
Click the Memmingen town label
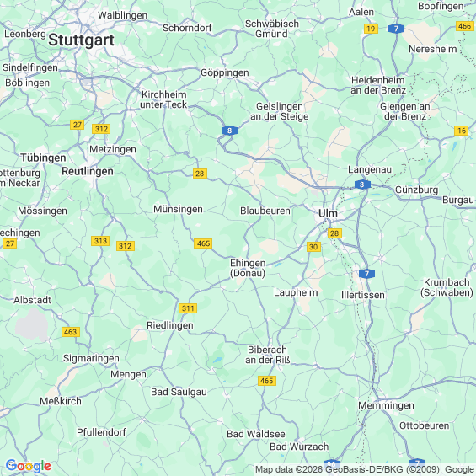[386, 405]
